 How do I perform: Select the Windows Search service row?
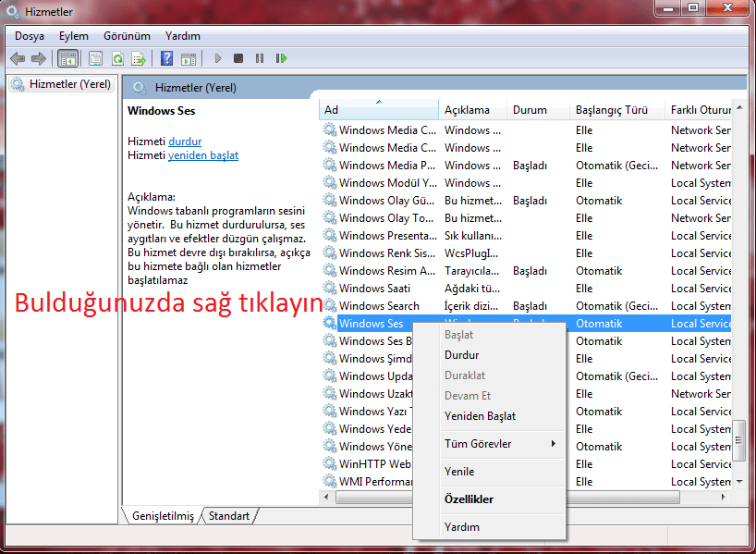[526, 306]
